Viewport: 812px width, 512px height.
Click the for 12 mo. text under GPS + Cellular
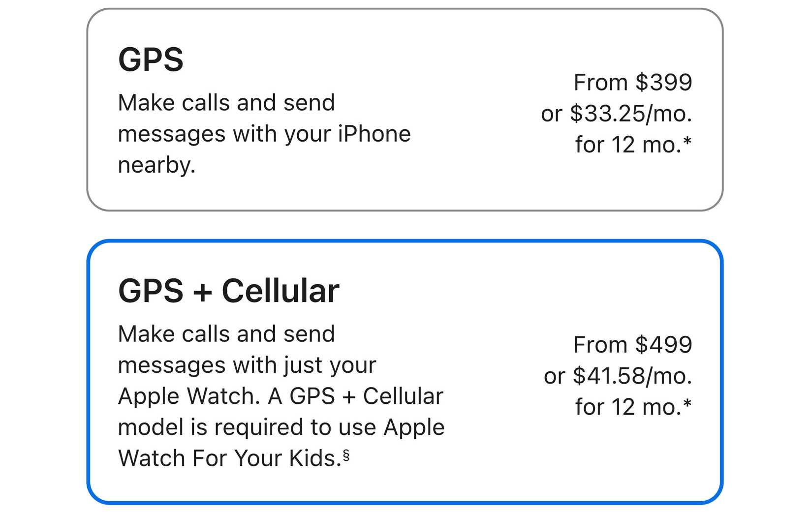pos(635,407)
